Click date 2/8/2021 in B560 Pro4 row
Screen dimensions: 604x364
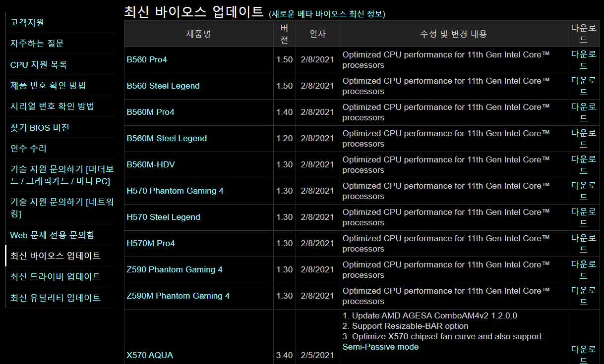317,59
